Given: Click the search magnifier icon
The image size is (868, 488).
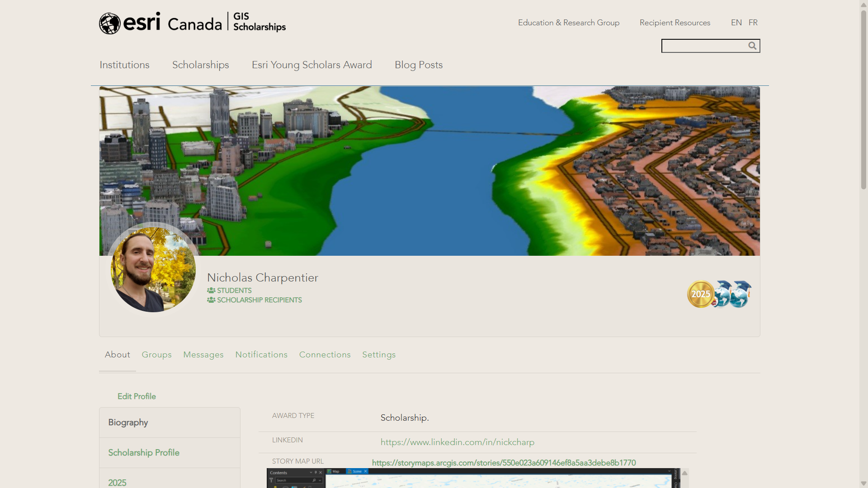Looking at the screenshot, I should pyautogui.click(x=752, y=46).
